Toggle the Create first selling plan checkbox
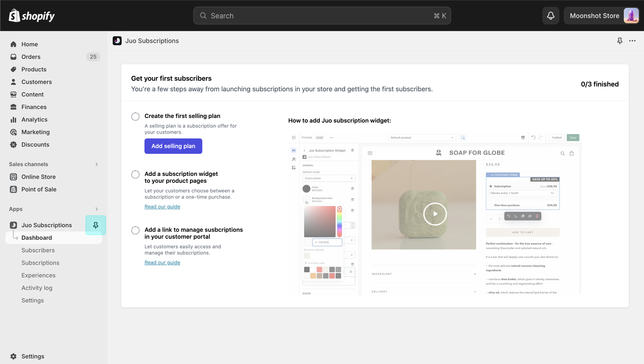The width and height of the screenshot is (644, 364). (x=135, y=116)
